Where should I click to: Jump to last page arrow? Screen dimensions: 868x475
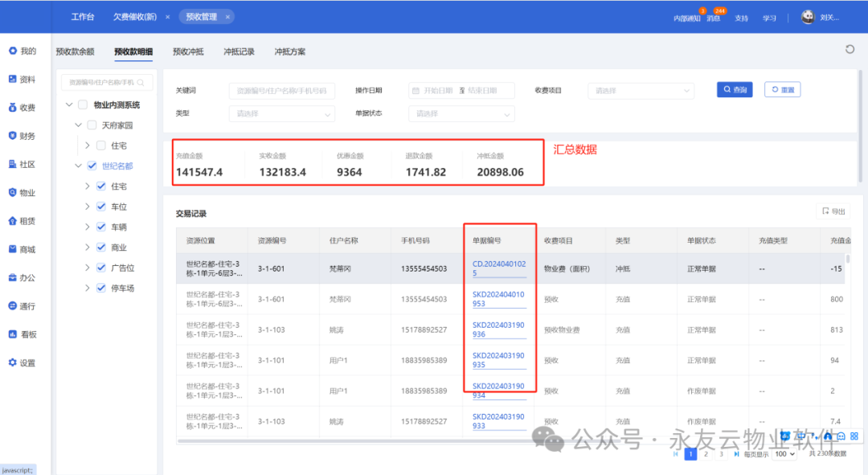[x=735, y=454]
